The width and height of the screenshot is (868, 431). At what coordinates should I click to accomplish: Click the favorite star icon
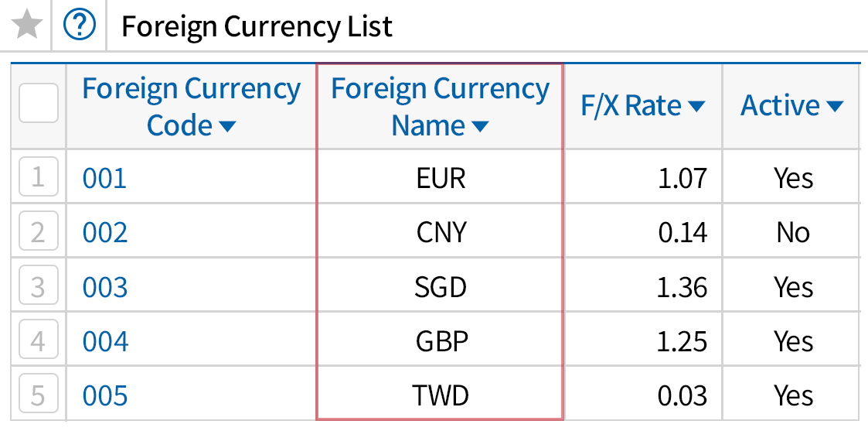[x=28, y=26]
